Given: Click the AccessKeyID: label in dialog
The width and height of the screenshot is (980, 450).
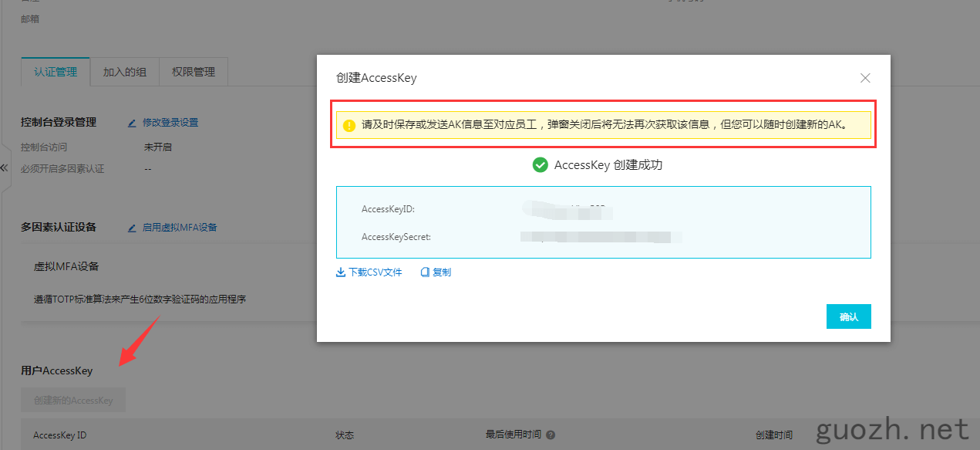Looking at the screenshot, I should (x=389, y=209).
